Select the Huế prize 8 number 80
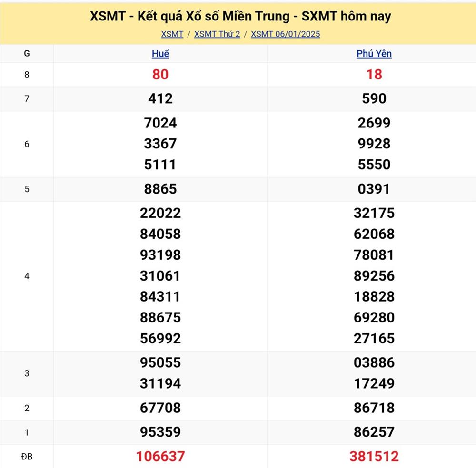This screenshot has height=469, width=476. coord(160,74)
